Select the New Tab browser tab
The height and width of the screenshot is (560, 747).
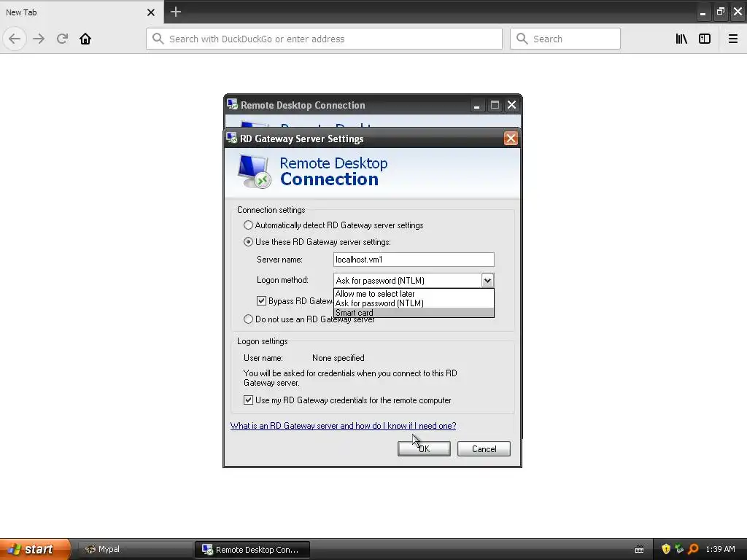(82, 12)
